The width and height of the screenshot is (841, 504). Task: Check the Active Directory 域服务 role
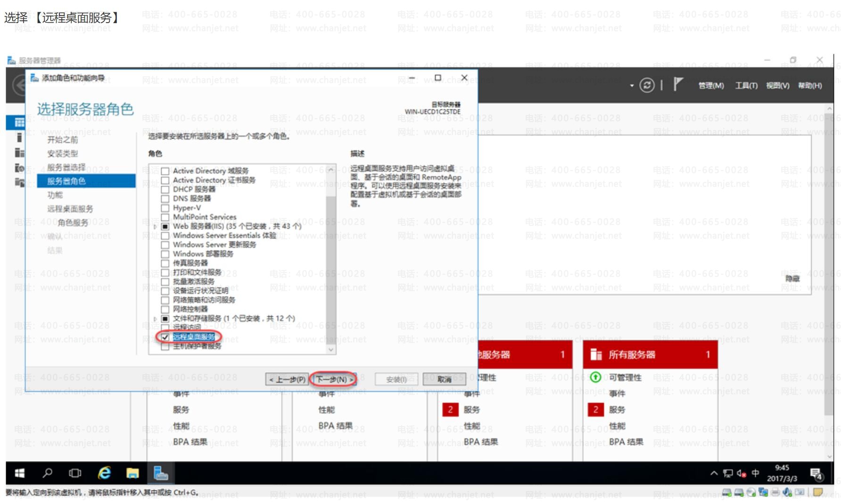pos(165,171)
